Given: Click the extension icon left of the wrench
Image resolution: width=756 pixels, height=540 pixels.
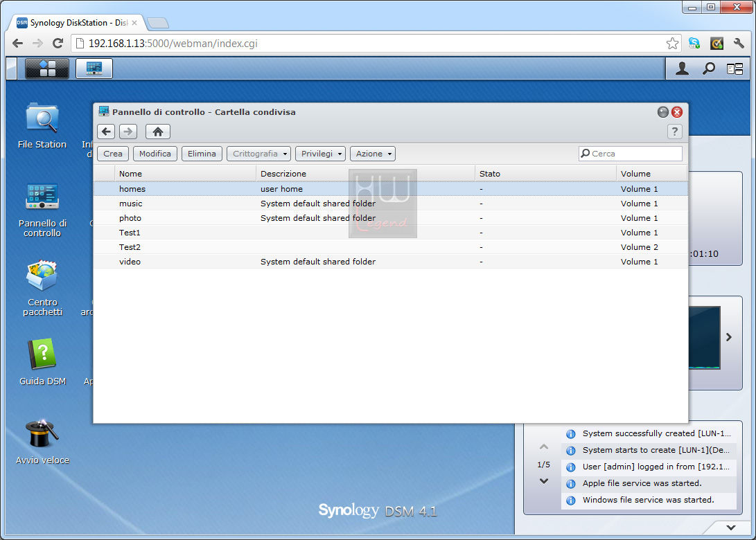Looking at the screenshot, I should (x=717, y=44).
